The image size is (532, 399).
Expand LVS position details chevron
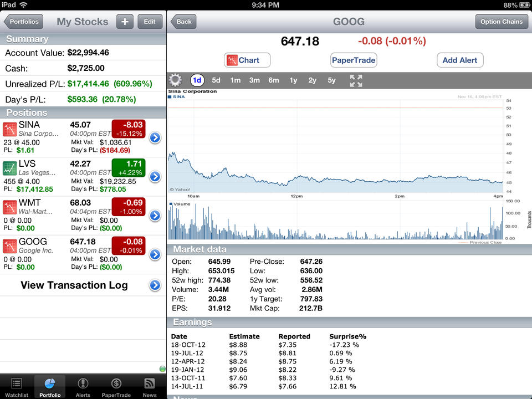click(155, 177)
